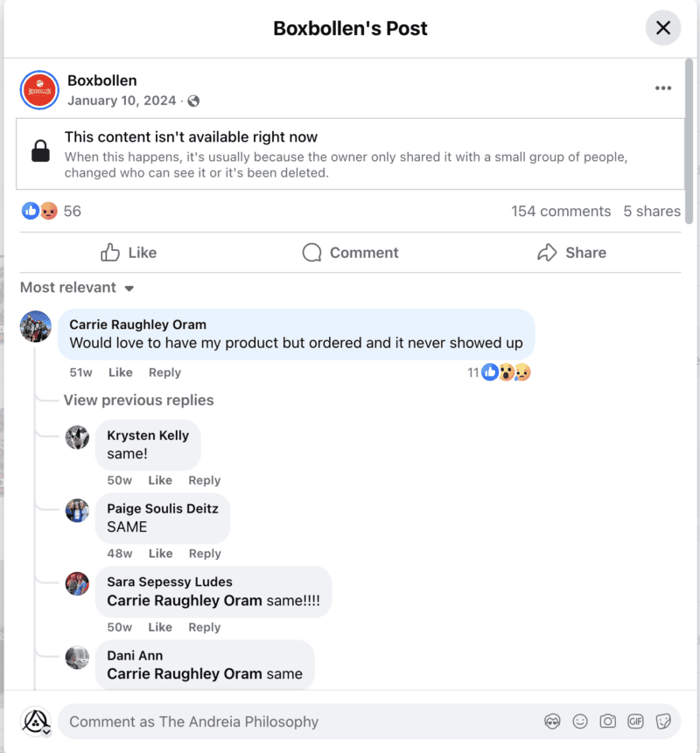Switch commenting profile via avatar selector
This screenshot has height=753, width=700.
(x=36, y=722)
